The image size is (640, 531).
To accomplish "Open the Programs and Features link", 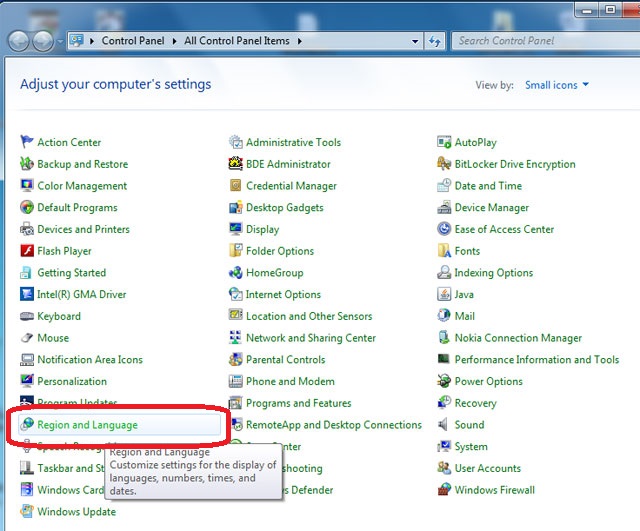I will click(298, 403).
